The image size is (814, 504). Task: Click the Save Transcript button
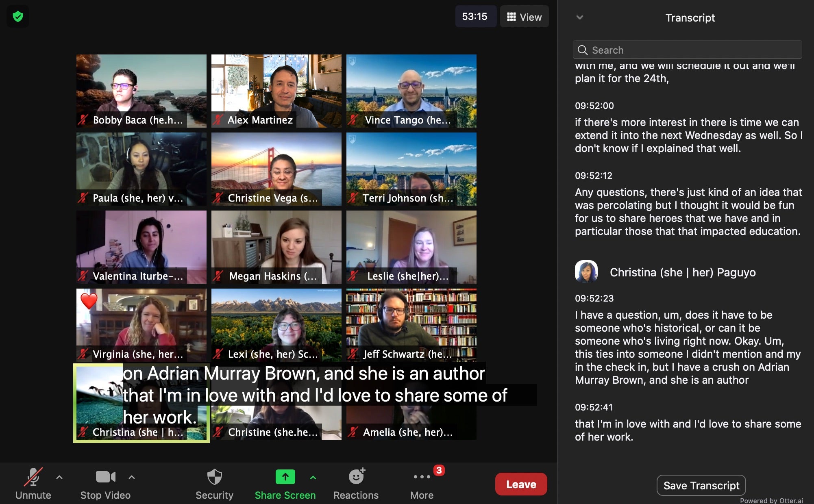coord(701,485)
